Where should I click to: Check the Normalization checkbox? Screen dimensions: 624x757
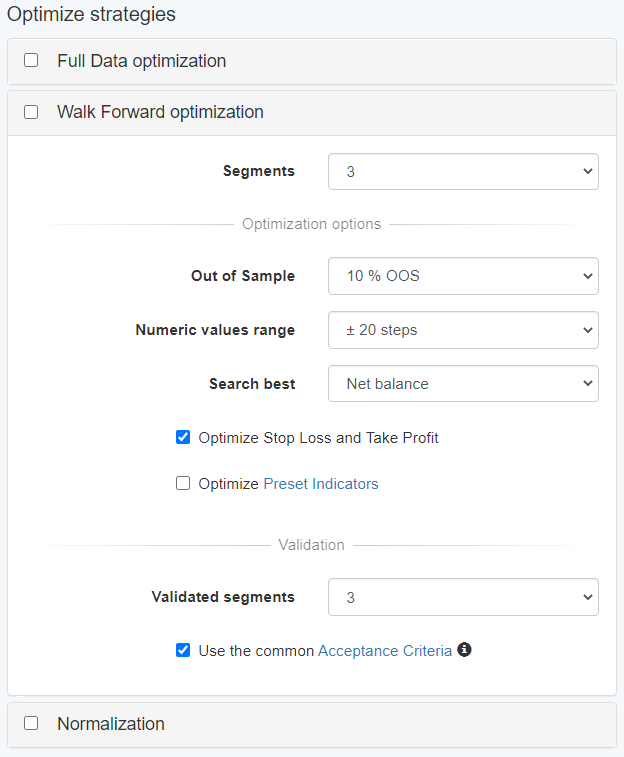pos(31,723)
